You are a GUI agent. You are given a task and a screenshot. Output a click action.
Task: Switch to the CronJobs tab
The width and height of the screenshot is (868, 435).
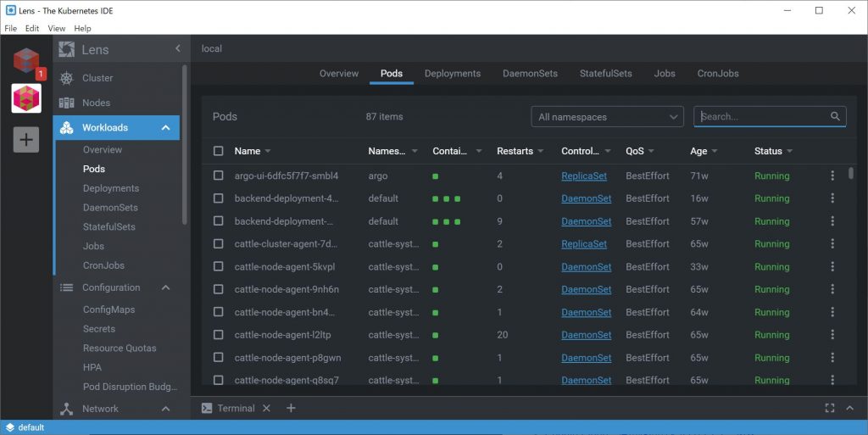pyautogui.click(x=718, y=74)
